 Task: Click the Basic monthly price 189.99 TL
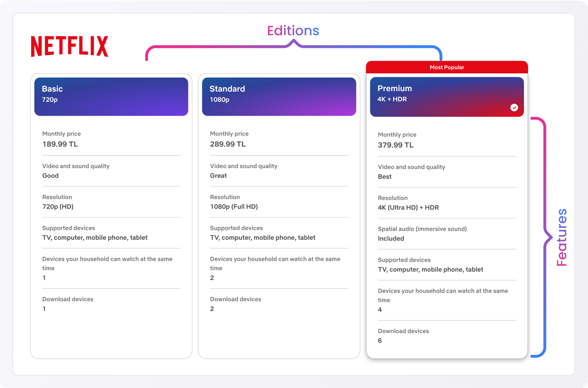click(60, 144)
